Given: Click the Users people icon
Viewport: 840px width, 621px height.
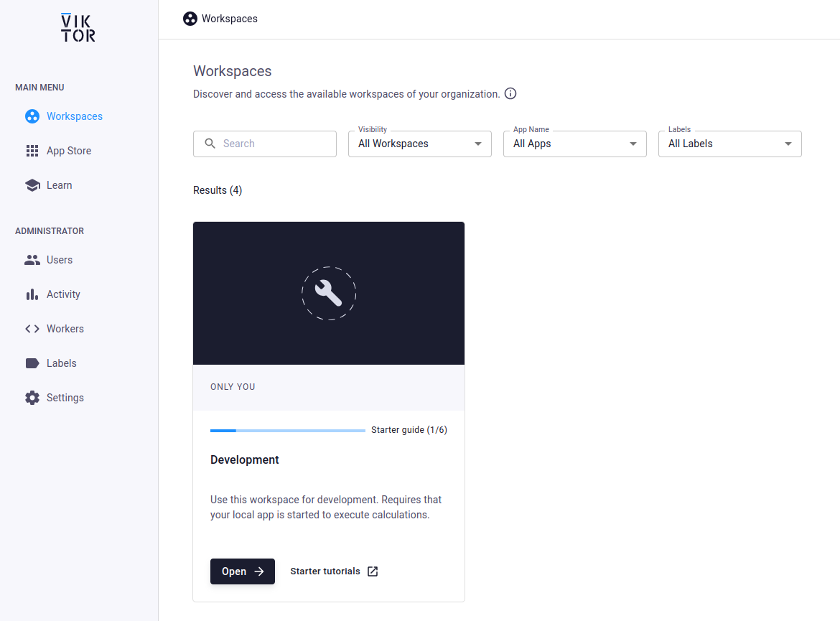Looking at the screenshot, I should click(32, 260).
